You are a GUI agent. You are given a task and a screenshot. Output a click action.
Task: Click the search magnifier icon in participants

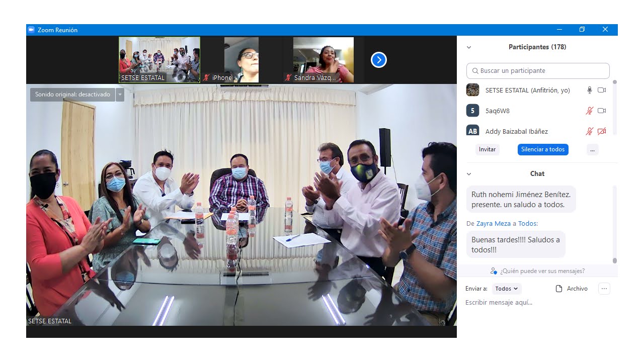point(475,71)
